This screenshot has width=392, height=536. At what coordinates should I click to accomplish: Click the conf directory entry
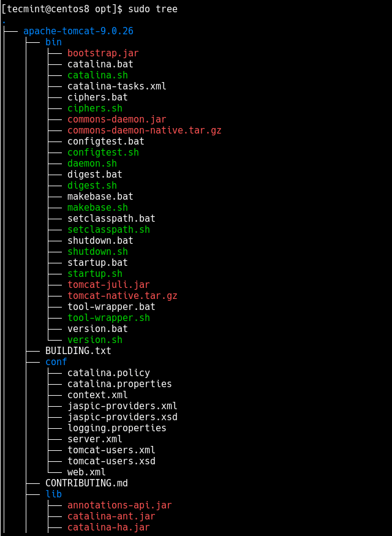coord(56,362)
